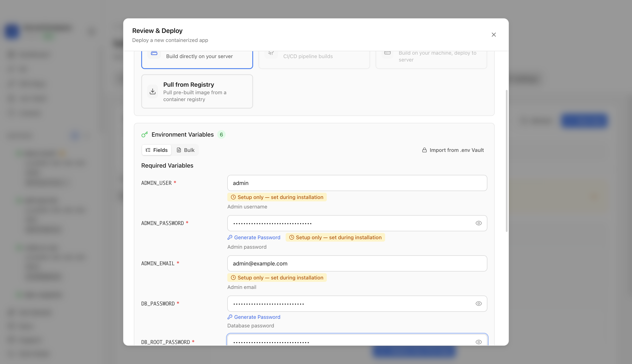
Task: Click the lock icon beside Import from .env Vault
Action: [x=424, y=150]
